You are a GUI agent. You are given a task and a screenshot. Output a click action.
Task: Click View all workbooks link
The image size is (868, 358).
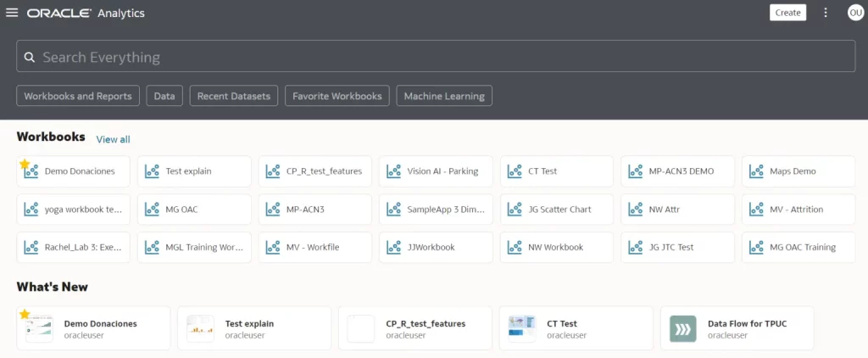(113, 139)
